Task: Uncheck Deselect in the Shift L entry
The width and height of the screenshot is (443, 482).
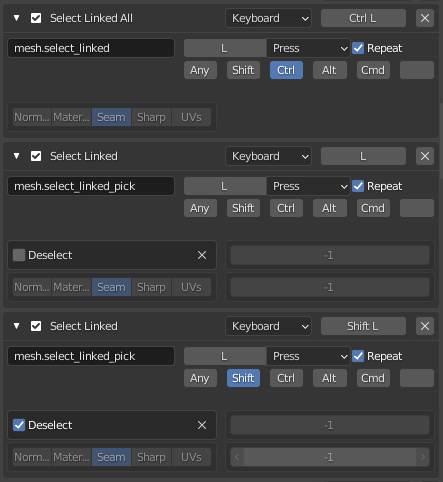Action: [19, 425]
